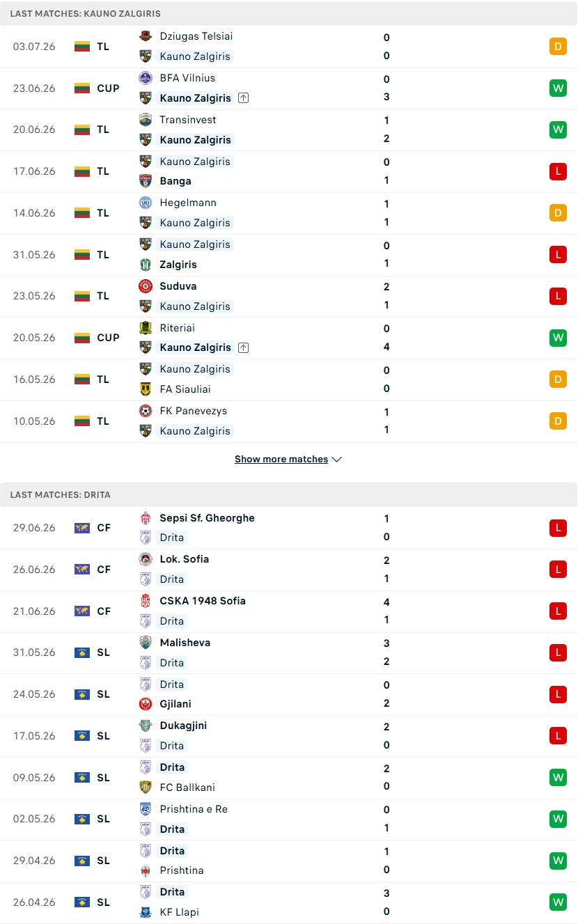Screen dimensions: 578x924
Task: Open the Show more matches link
Action: (281, 460)
